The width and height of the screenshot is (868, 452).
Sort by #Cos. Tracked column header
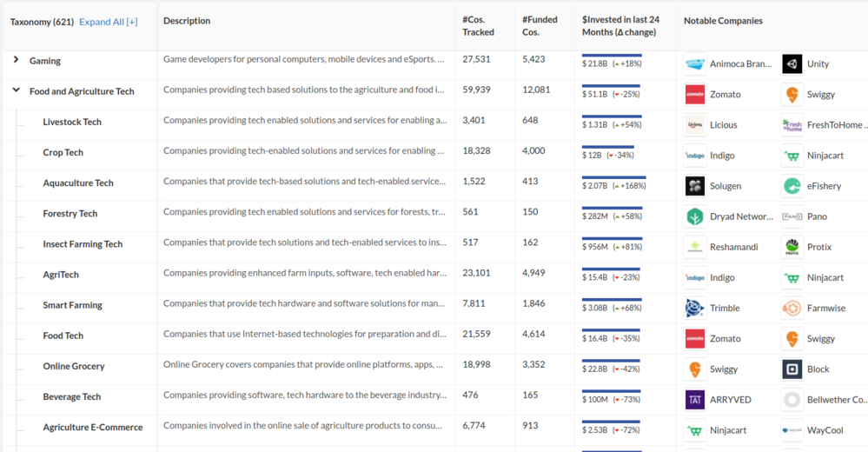click(x=478, y=26)
